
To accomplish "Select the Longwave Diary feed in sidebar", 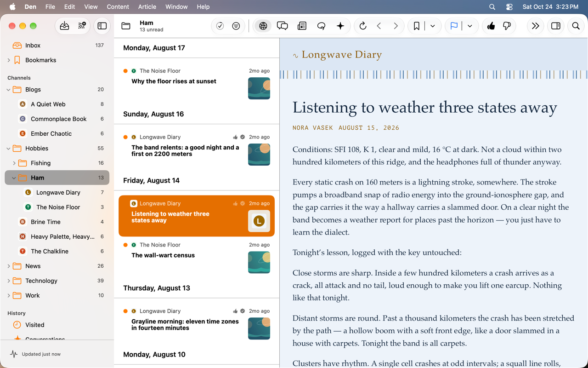I will (57, 193).
